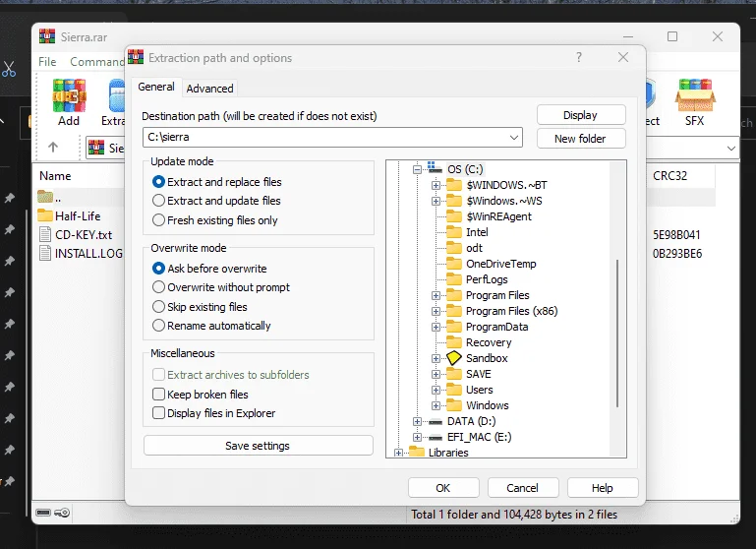Click the archive icon in the WinRAR address bar
This screenshot has height=549, width=756.
96,148
